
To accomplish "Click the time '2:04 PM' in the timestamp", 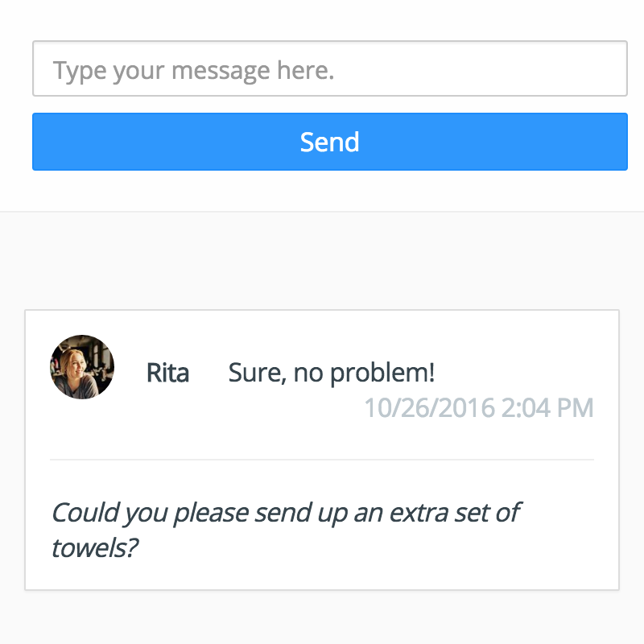I will coord(547,408).
